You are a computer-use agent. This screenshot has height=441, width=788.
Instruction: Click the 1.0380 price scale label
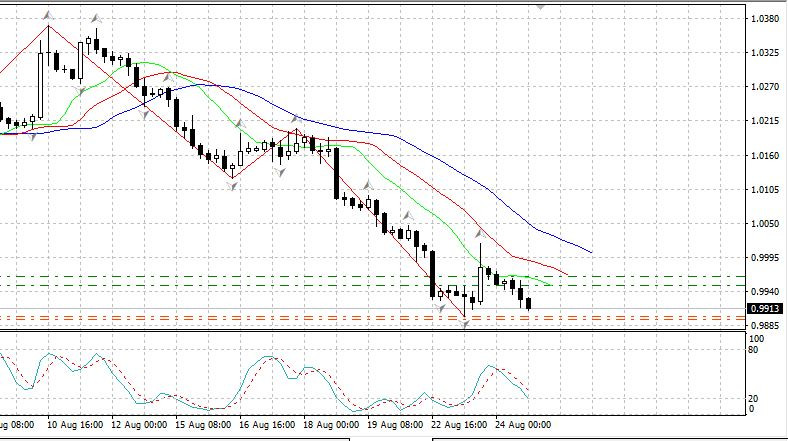point(765,18)
